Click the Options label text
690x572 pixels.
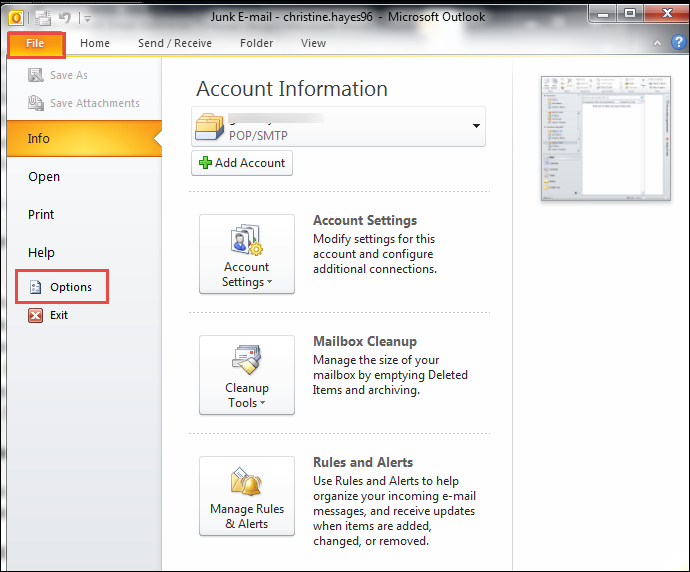click(x=71, y=287)
